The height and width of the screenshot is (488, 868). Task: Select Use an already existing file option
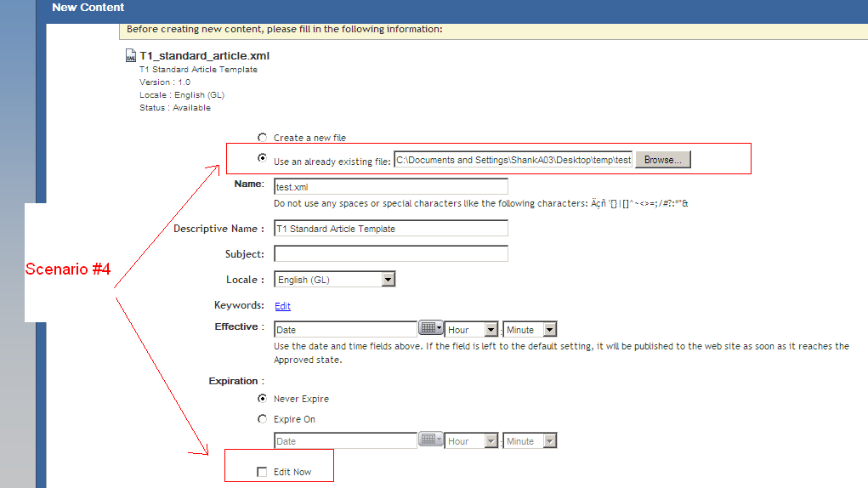click(263, 157)
